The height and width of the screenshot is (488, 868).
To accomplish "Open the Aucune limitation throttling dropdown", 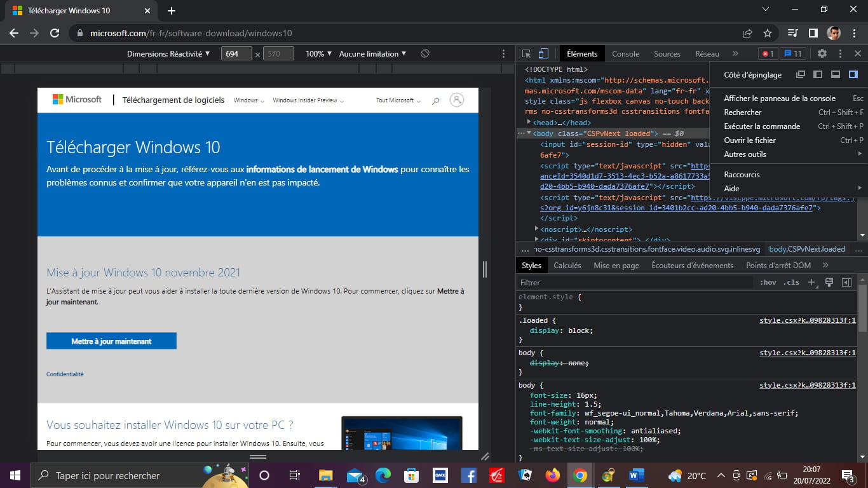I will click(373, 54).
